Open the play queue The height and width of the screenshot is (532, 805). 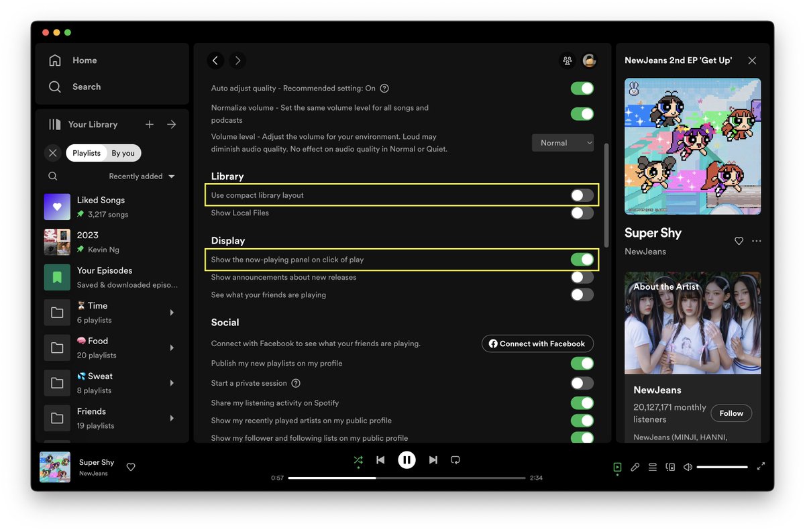pos(653,467)
